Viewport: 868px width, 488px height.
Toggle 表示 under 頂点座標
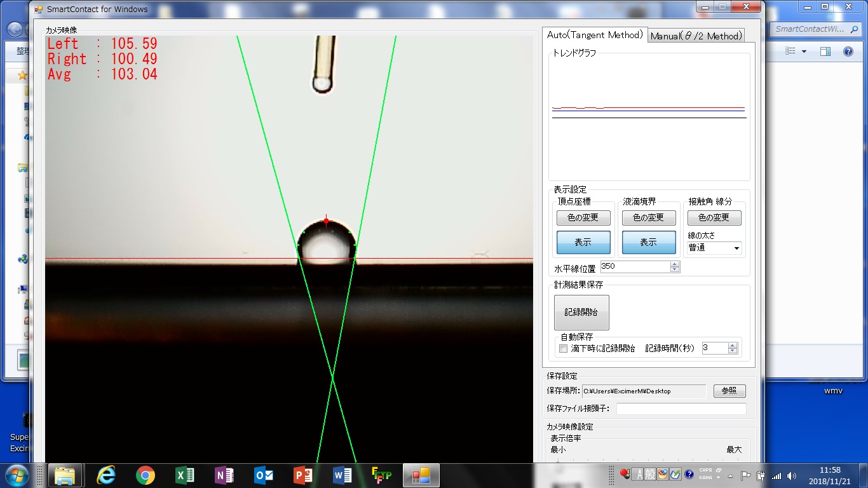583,242
